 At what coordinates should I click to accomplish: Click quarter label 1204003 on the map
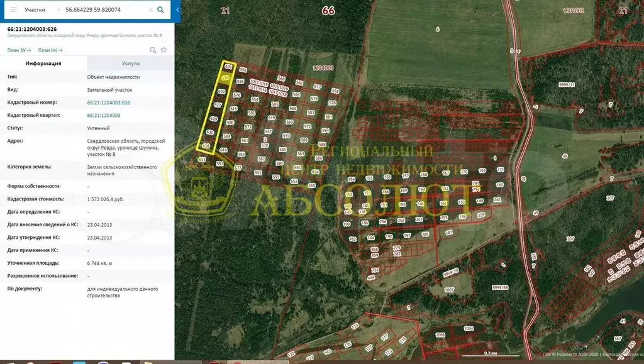323,68
